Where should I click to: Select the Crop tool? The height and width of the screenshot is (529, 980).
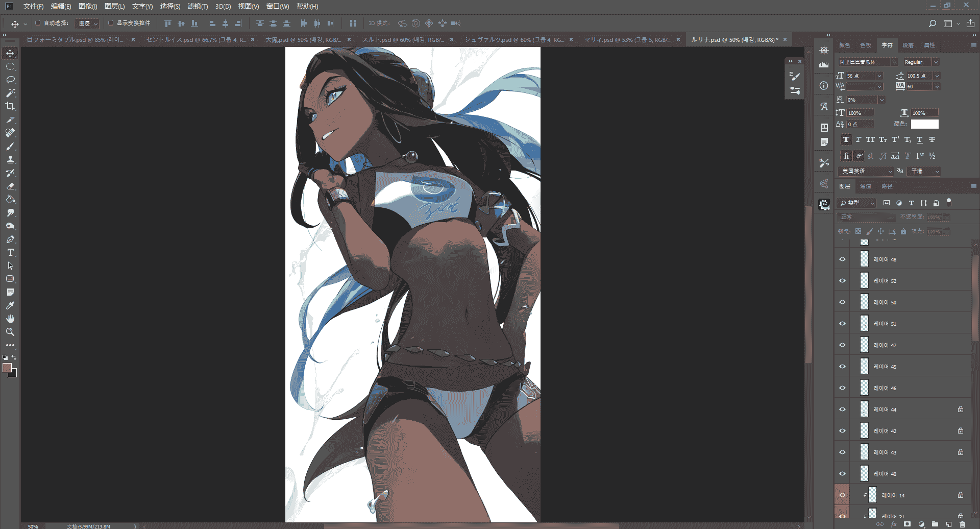[10, 106]
